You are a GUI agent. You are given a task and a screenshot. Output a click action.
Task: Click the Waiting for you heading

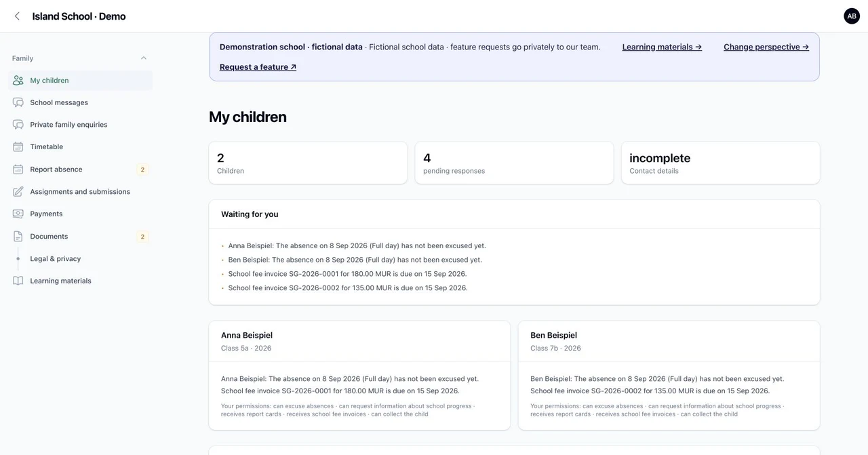click(250, 214)
